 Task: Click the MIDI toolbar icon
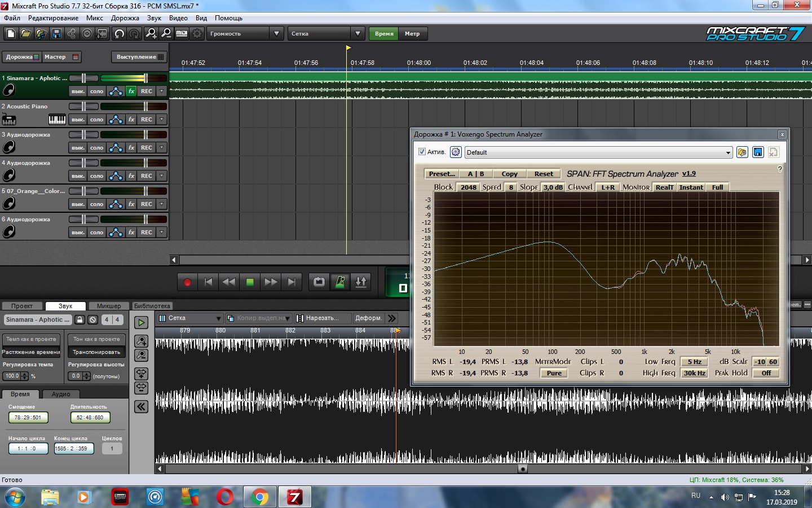click(x=182, y=34)
